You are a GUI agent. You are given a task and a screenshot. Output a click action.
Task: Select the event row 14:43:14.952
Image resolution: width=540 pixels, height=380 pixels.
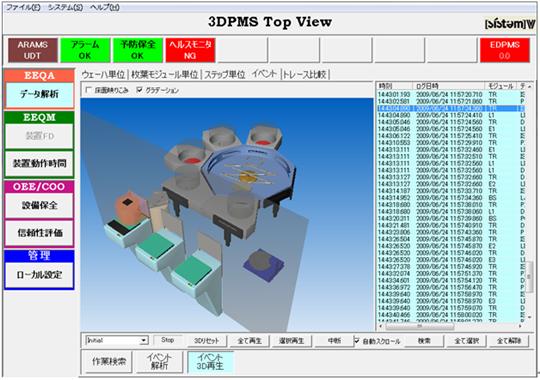(x=450, y=198)
